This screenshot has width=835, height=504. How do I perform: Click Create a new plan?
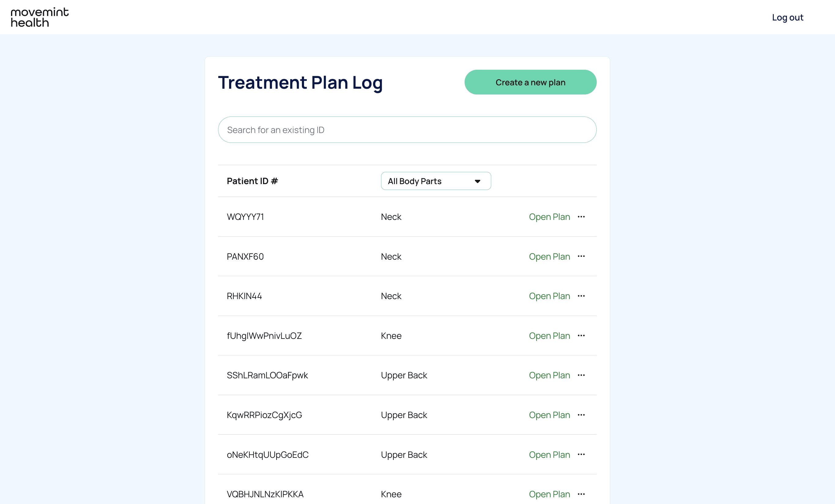click(x=530, y=82)
